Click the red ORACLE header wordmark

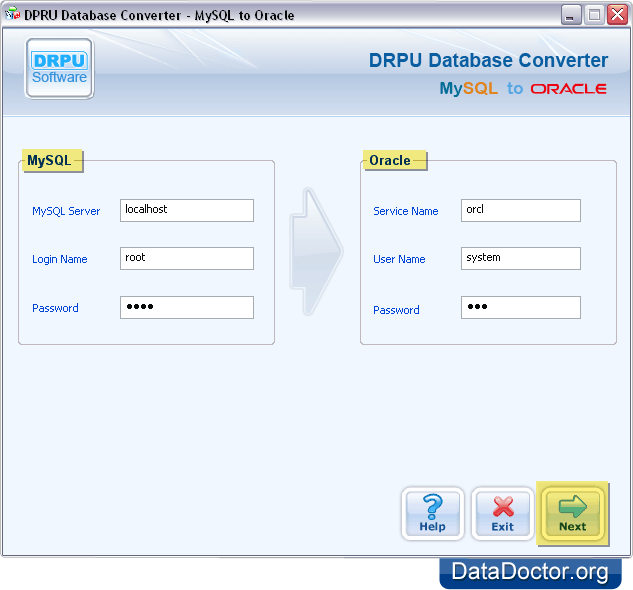click(x=568, y=89)
